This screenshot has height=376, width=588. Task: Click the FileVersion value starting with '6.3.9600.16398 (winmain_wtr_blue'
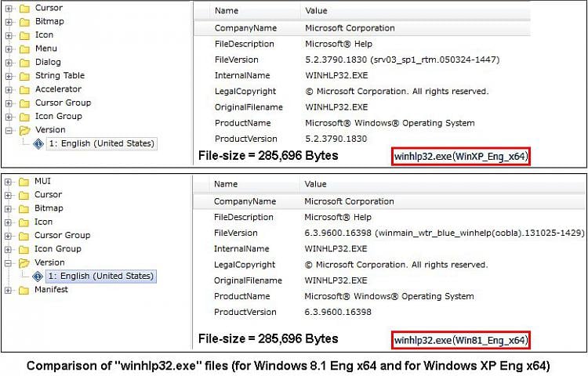point(445,233)
